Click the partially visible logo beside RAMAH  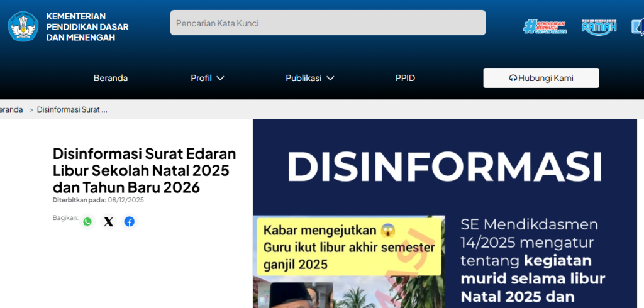[x=638, y=27]
